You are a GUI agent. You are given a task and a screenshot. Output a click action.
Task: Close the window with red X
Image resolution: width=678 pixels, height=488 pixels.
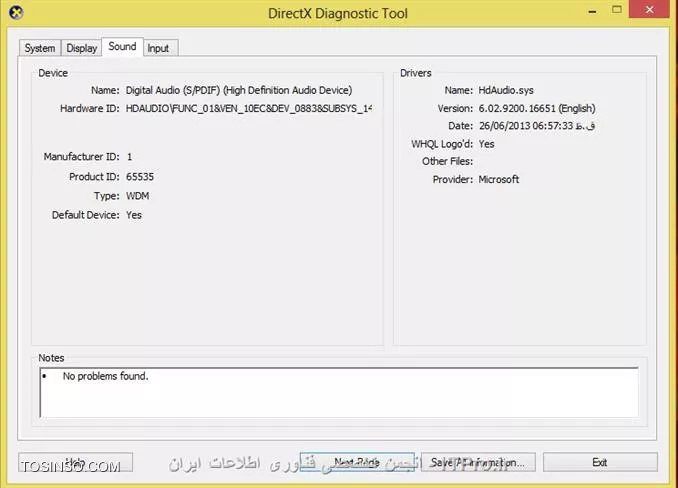click(649, 9)
